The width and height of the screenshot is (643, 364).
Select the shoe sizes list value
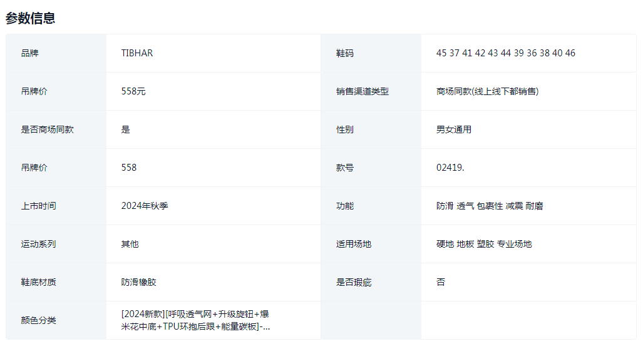pyautogui.click(x=505, y=53)
